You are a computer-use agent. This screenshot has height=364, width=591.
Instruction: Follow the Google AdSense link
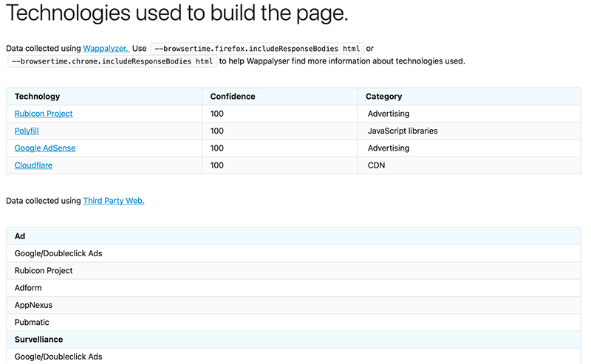(x=45, y=148)
